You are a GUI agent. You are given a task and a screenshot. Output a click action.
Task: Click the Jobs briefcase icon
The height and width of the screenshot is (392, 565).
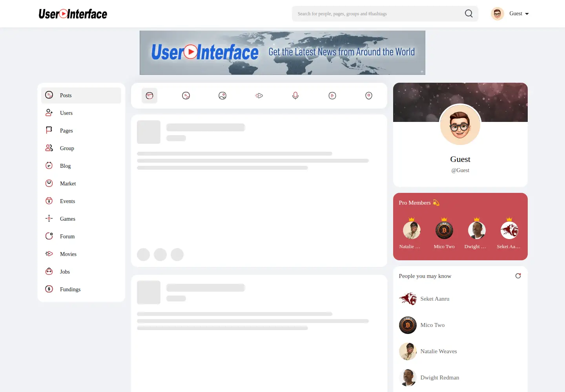pyautogui.click(x=49, y=271)
